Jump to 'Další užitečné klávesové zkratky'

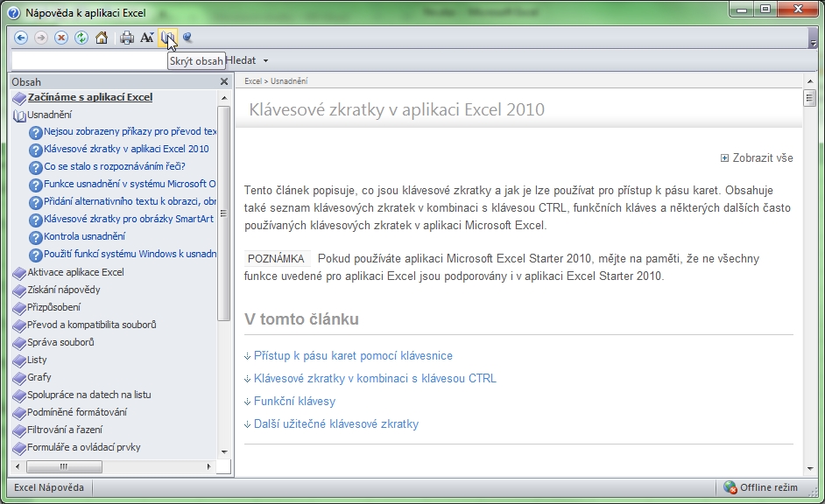click(335, 424)
